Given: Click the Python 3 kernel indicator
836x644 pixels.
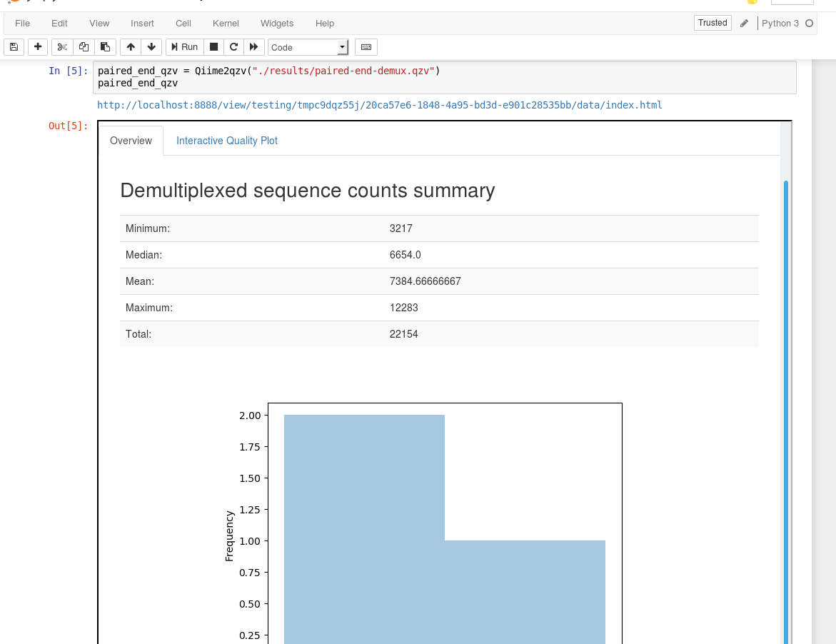Looking at the screenshot, I should click(x=782, y=23).
